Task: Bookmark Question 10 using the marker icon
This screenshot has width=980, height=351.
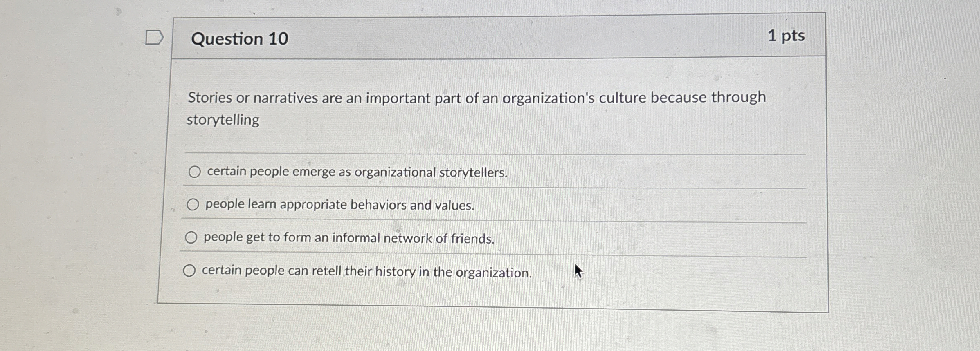Action: click(154, 37)
